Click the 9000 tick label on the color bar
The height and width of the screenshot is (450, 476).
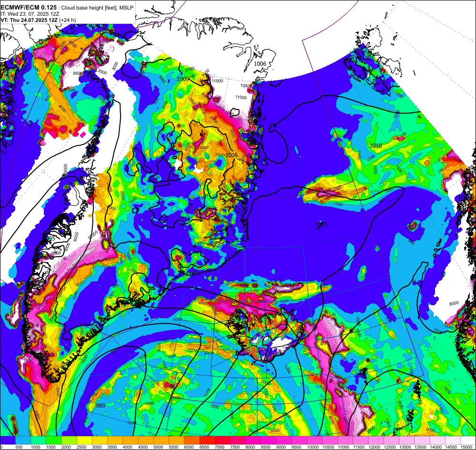click(x=281, y=447)
